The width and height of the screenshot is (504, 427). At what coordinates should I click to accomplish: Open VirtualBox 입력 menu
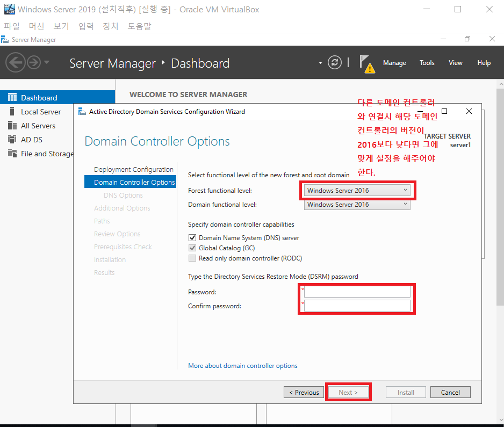click(86, 26)
